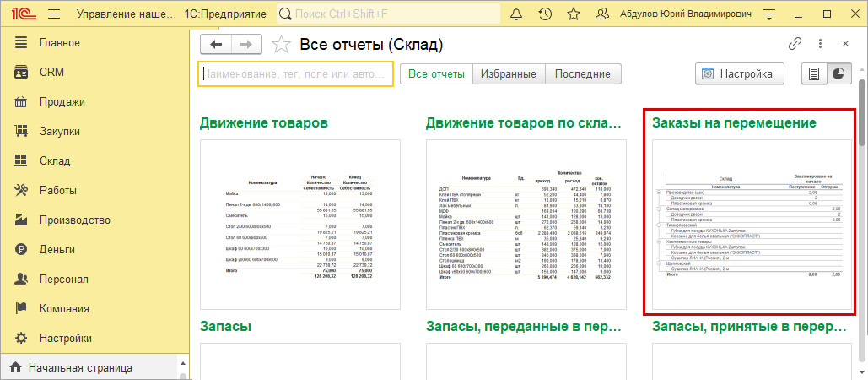Click the Главное section icon
Image resolution: width=868 pixels, height=380 pixels.
point(21,43)
